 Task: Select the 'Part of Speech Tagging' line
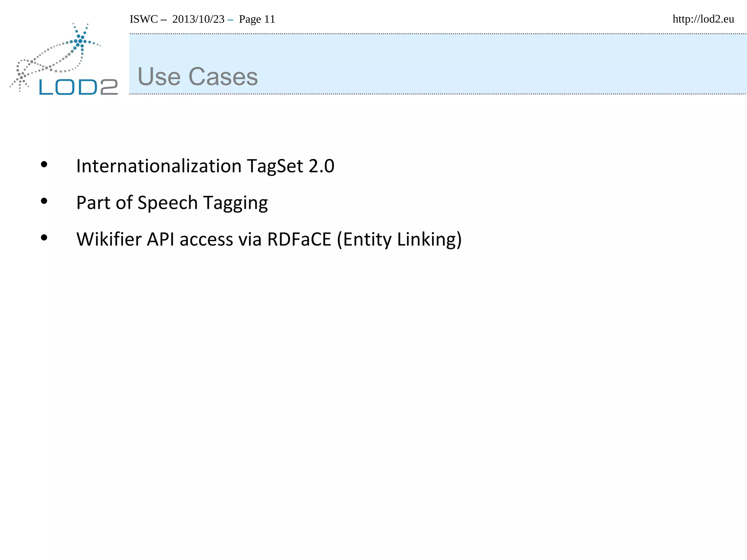pyautogui.click(x=172, y=203)
